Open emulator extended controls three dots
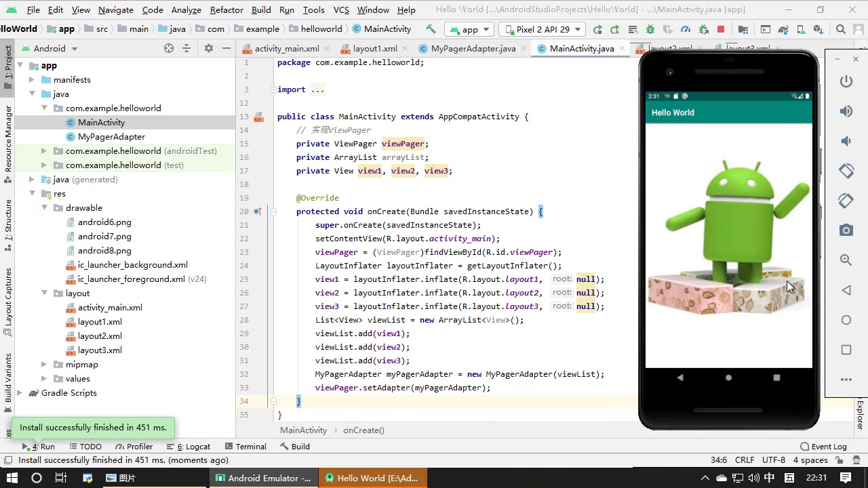This screenshot has width=868, height=488. coord(846,380)
